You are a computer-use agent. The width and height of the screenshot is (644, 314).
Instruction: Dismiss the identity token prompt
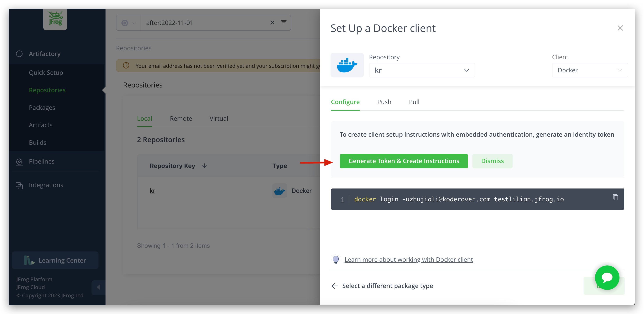492,161
